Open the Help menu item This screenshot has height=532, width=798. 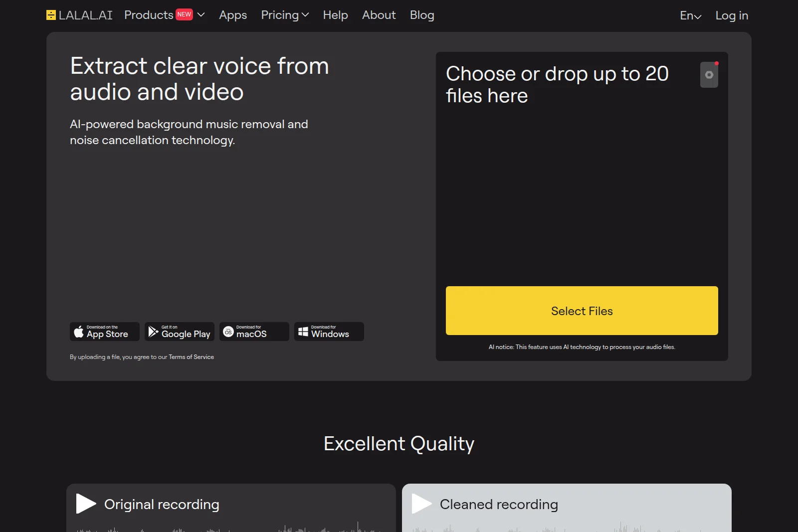[335, 15]
